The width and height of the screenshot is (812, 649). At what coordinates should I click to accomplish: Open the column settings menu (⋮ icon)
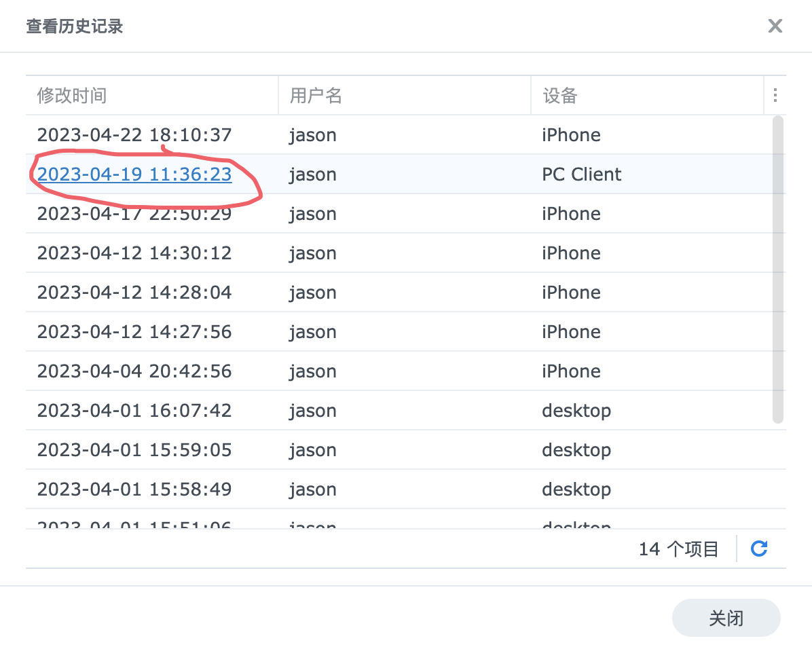click(x=775, y=95)
